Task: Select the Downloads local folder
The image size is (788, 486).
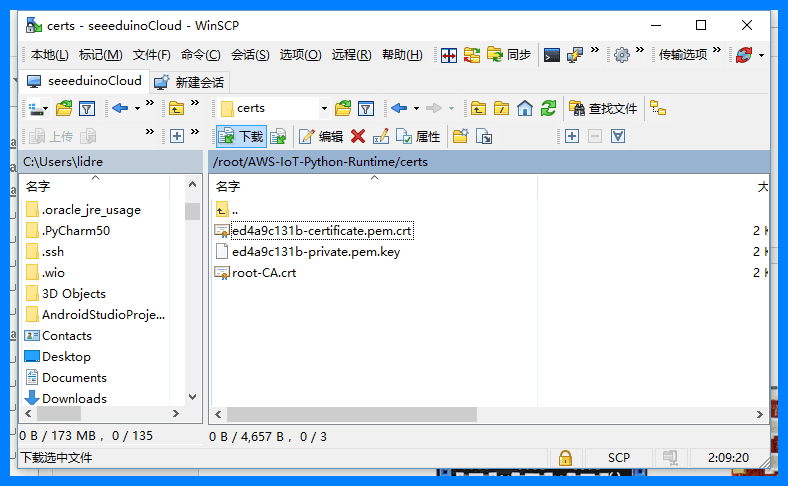Action: [74, 399]
